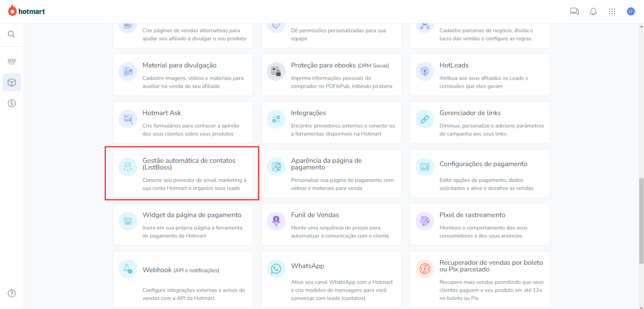Click text 'Monitore o comportamento dos seus'

tap(484, 228)
